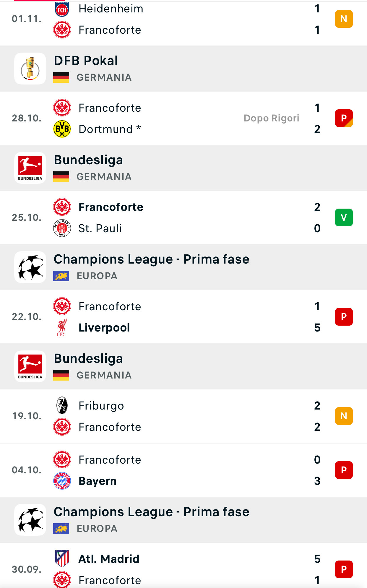Tap the Borussia Dortmund crest

pyautogui.click(x=62, y=129)
